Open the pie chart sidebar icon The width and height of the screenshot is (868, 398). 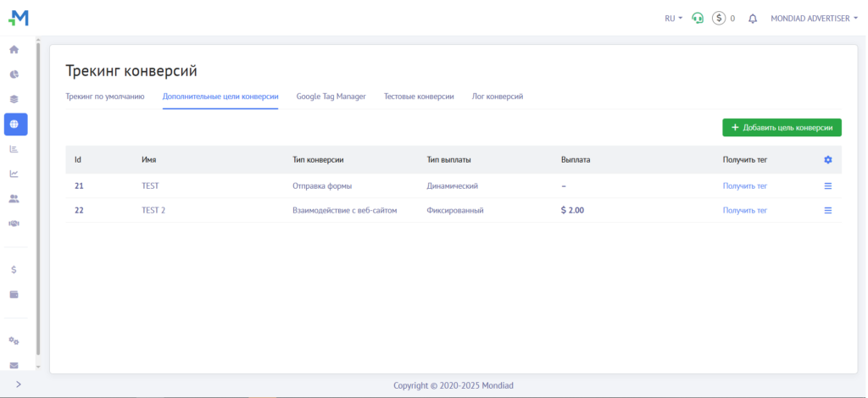click(14, 75)
